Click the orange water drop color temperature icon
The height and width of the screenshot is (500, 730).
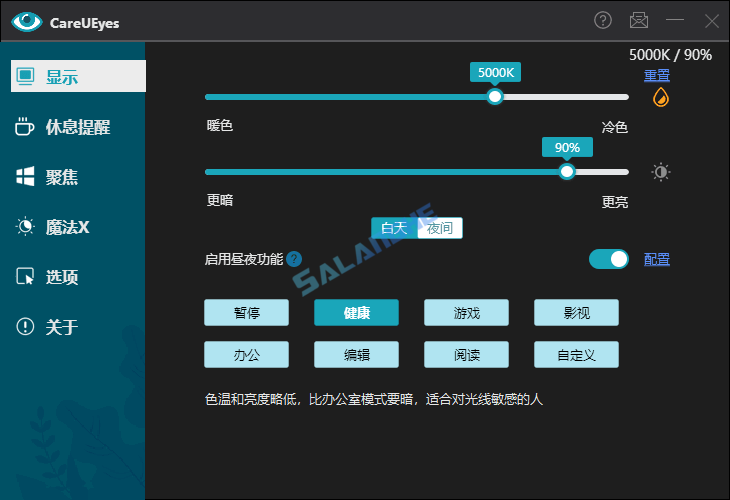pyautogui.click(x=661, y=97)
